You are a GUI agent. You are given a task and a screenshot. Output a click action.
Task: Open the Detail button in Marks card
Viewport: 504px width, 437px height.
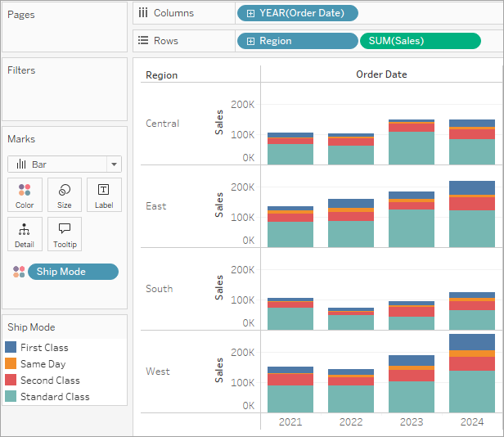coord(25,234)
